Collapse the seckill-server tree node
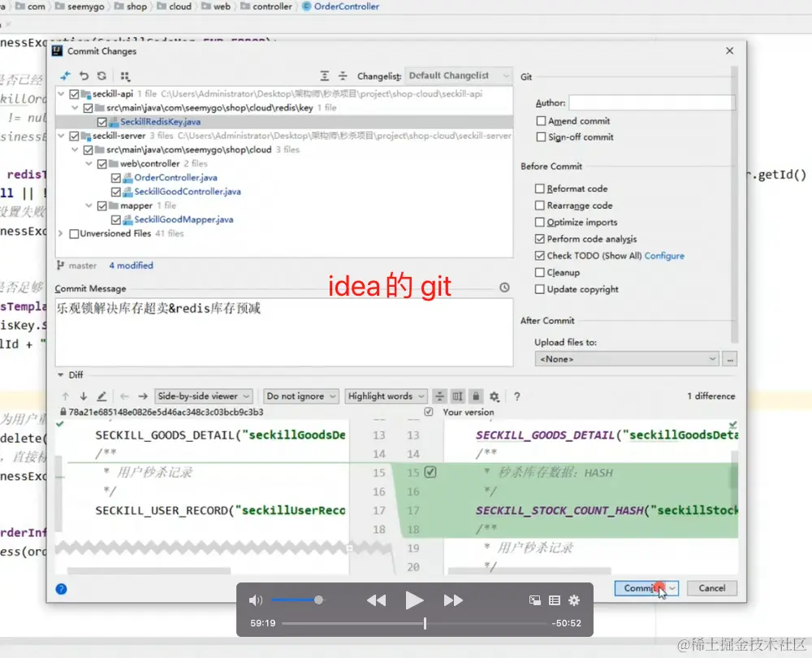The width and height of the screenshot is (812, 658). [61, 136]
